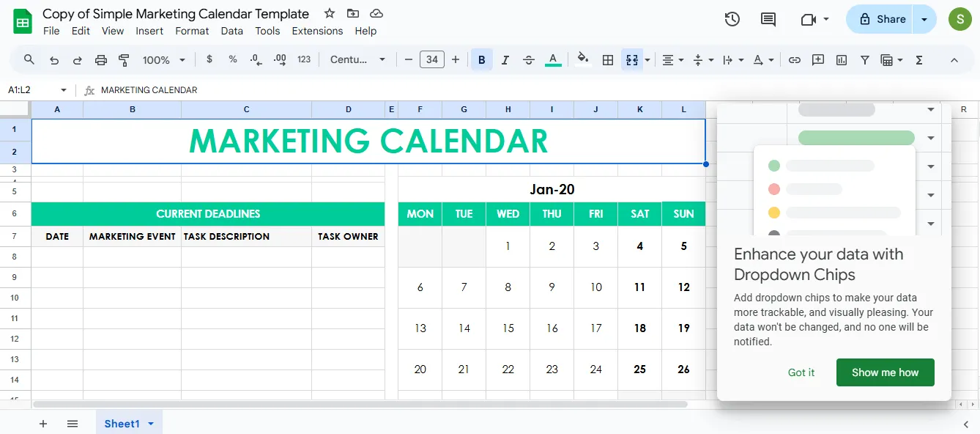Format as percent
The image size is (980, 434).
[x=233, y=59]
